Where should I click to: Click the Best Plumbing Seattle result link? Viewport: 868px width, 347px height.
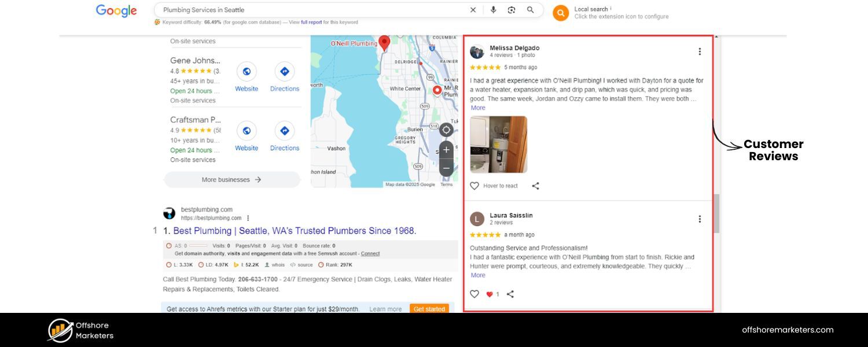[289, 230]
